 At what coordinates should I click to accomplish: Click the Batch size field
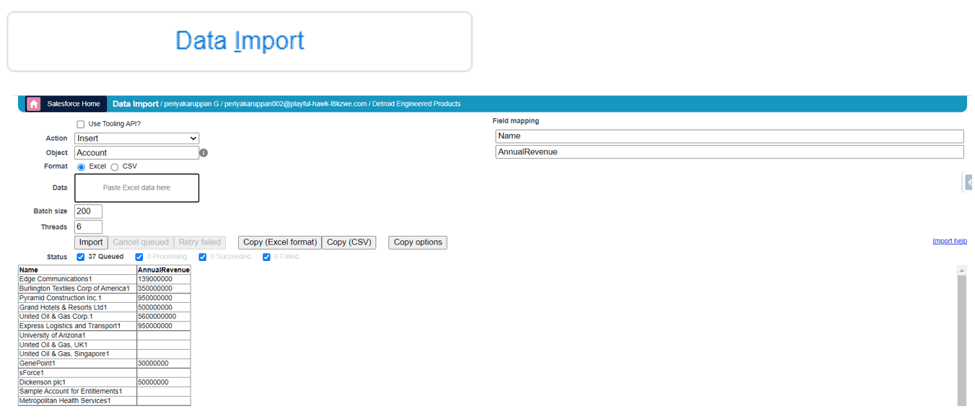tap(88, 211)
